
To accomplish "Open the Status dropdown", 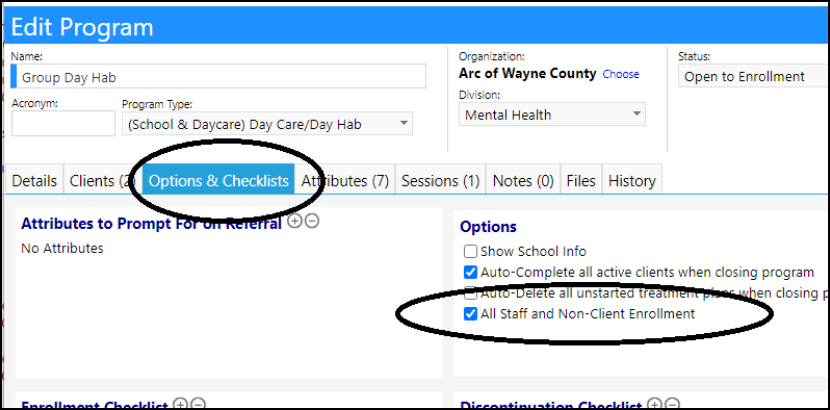I will [x=754, y=76].
